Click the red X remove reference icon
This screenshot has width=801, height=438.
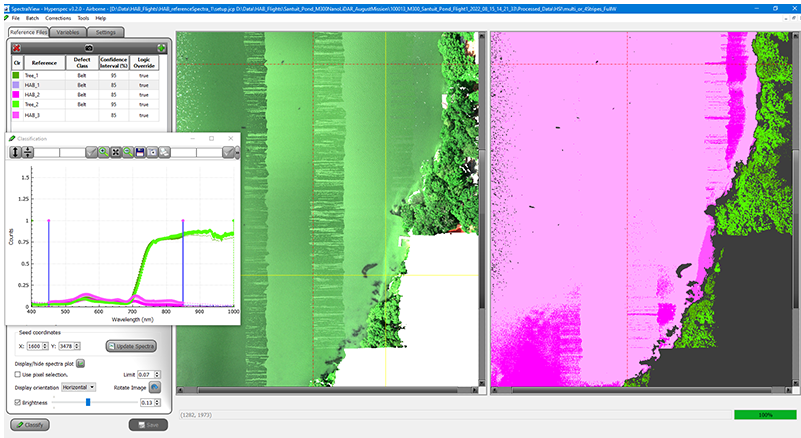click(17, 48)
